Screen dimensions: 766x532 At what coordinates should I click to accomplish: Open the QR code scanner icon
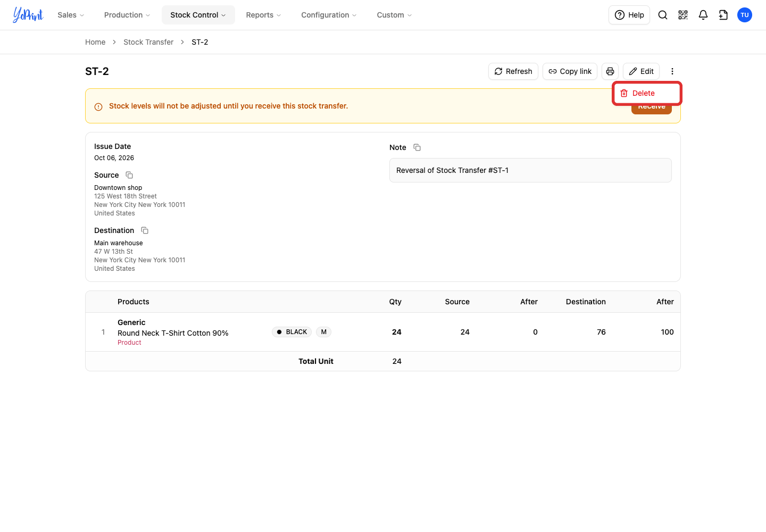tap(683, 15)
